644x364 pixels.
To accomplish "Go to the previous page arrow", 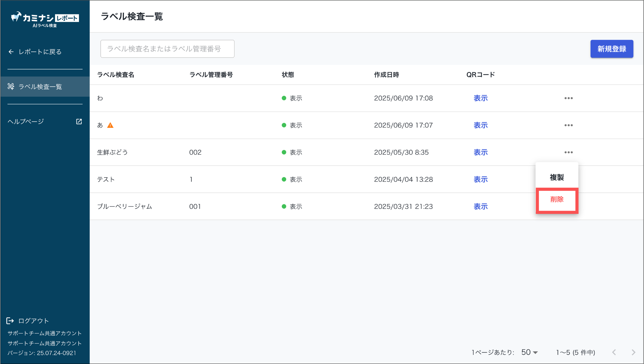I will 614,352.
